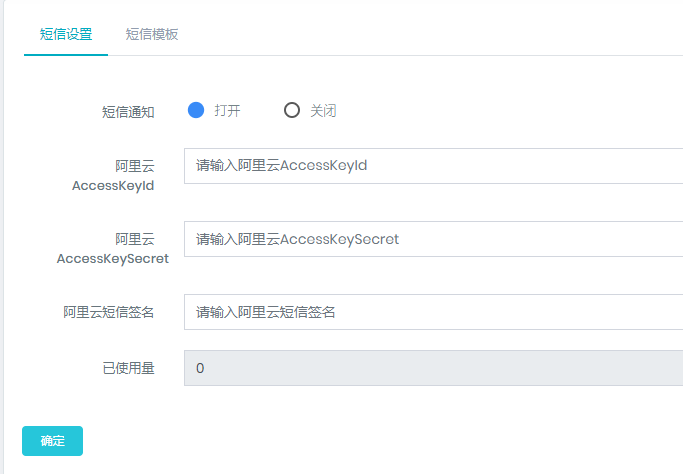The image size is (683, 474).
Task: Click the 短信通知 field label
Action: (128, 112)
